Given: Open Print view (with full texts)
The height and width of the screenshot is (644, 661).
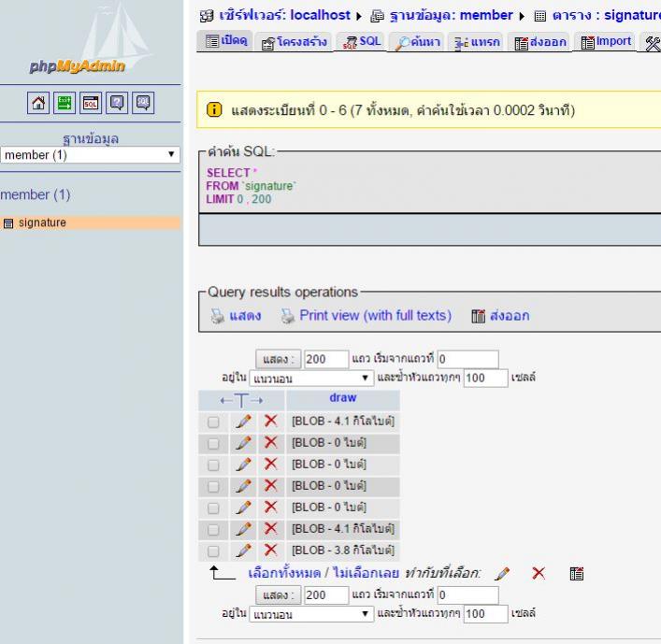Looking at the screenshot, I should [375, 315].
